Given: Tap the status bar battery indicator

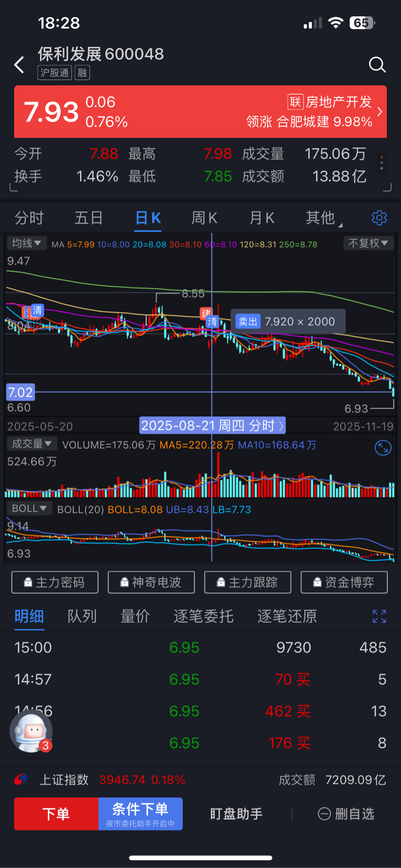Looking at the screenshot, I should (x=362, y=23).
